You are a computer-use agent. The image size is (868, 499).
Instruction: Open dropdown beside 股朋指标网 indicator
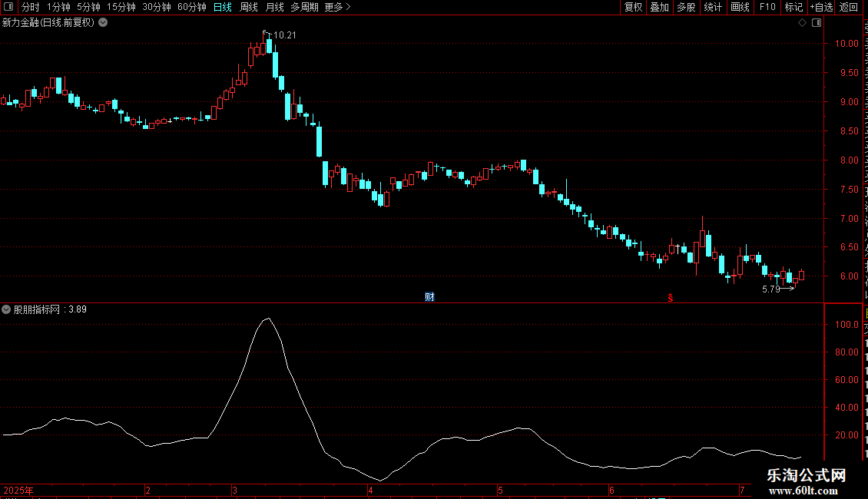[x=6, y=310]
